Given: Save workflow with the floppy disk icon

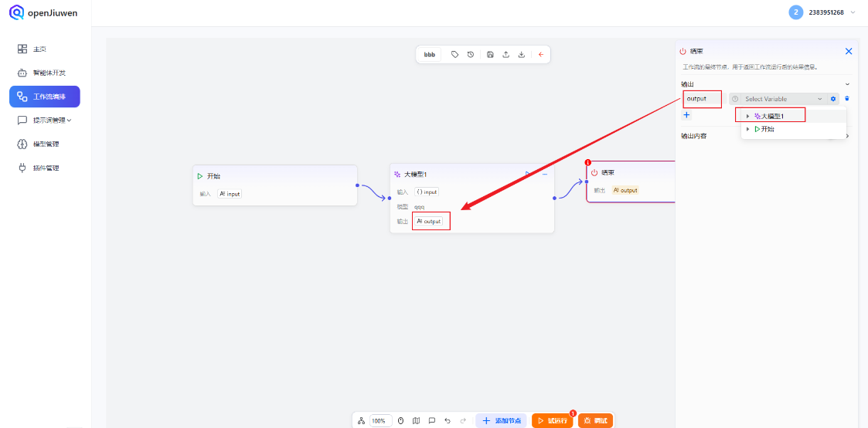Looking at the screenshot, I should (490, 55).
